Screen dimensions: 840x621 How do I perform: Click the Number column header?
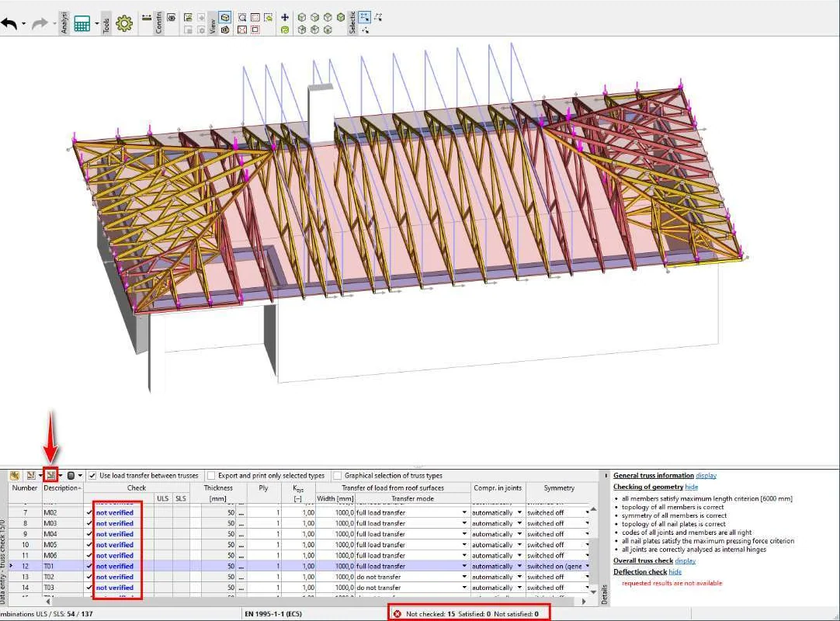[25, 488]
